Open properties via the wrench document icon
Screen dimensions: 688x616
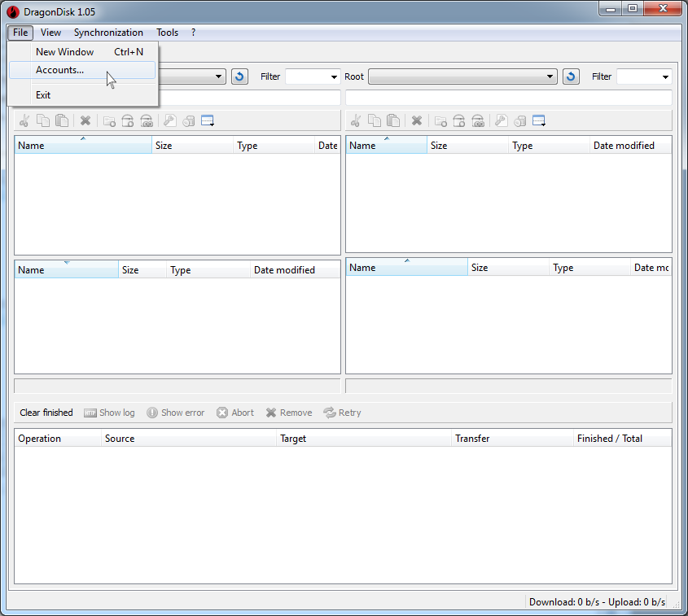click(169, 120)
